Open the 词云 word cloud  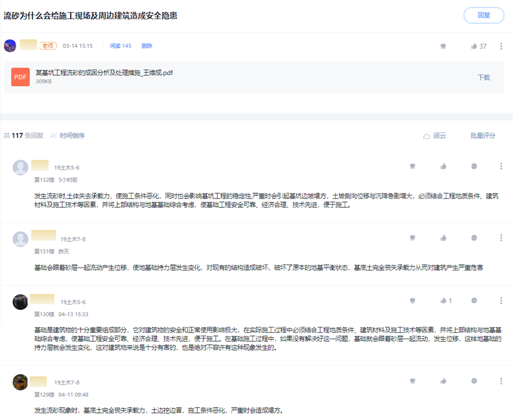pyautogui.click(x=434, y=136)
